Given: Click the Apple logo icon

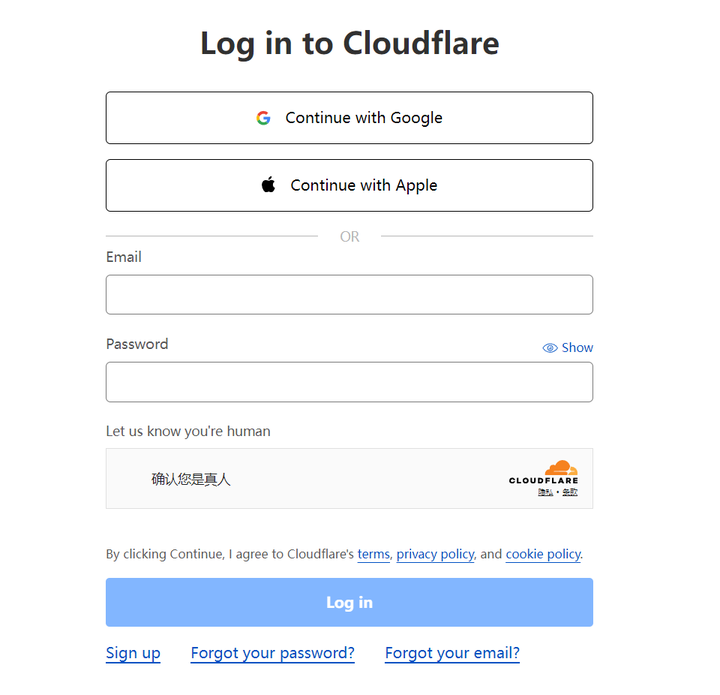Looking at the screenshot, I should click(x=268, y=185).
